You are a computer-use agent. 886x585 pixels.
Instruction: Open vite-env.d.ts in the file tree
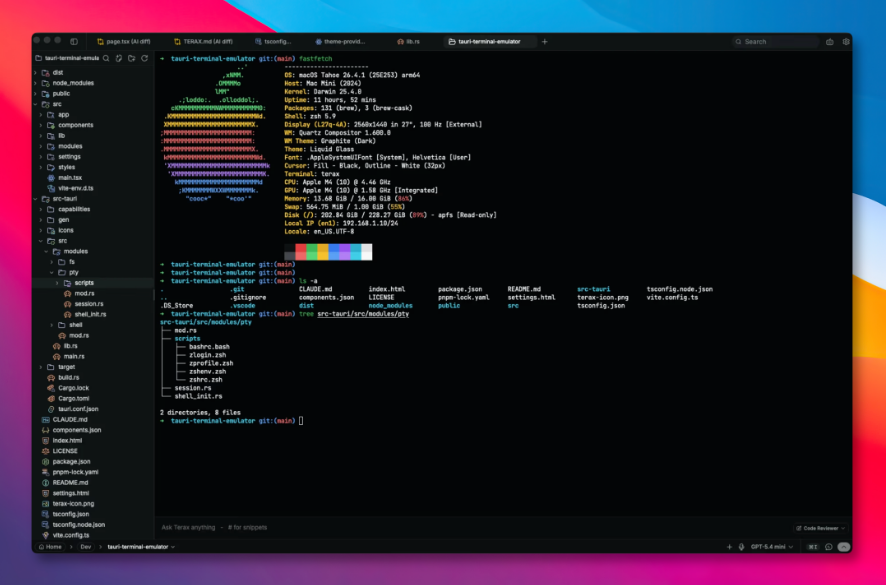[76, 188]
